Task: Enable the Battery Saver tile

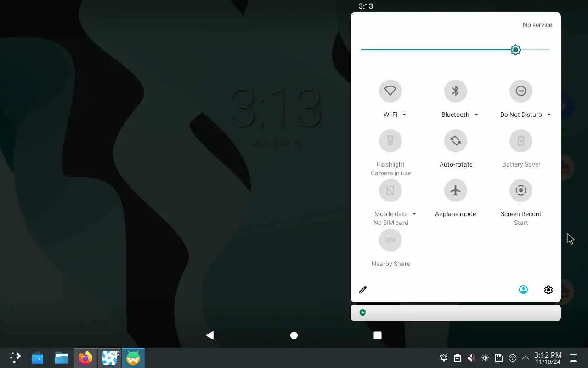Action: coord(520,141)
